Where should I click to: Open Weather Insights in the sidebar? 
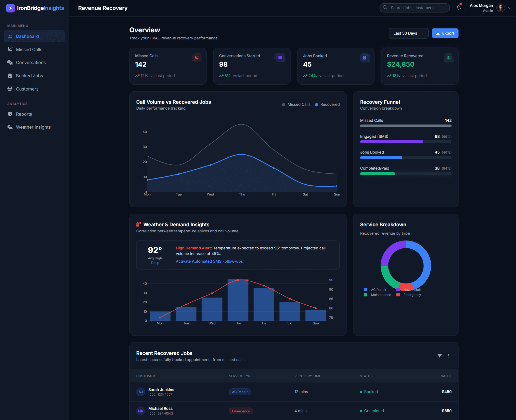(x=33, y=127)
